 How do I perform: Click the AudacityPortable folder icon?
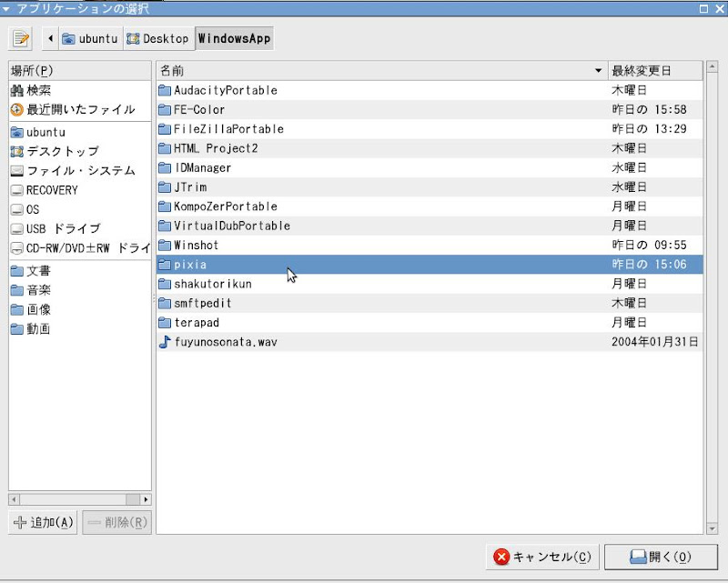coord(165,90)
